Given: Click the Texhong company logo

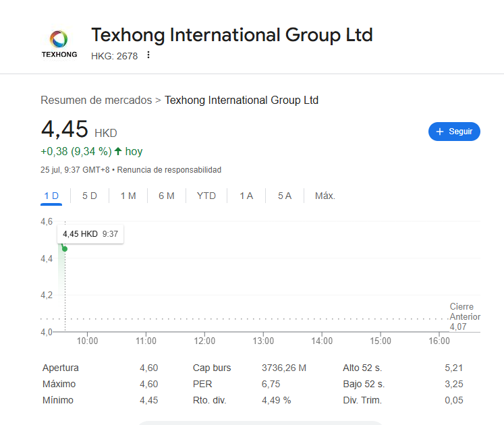Looking at the screenshot, I should click(x=59, y=44).
